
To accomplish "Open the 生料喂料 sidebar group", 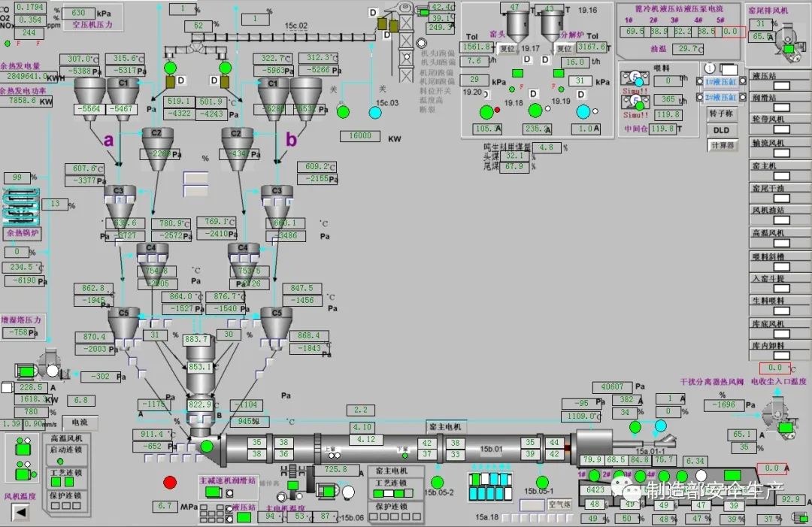I will tap(780, 306).
